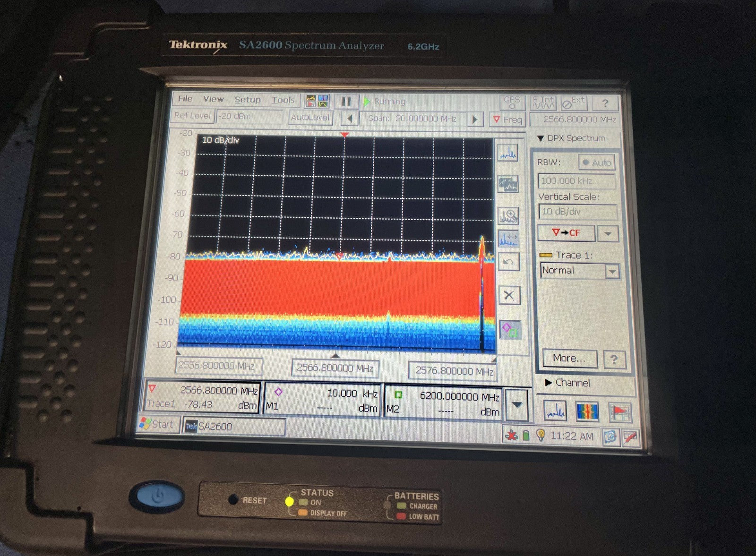The height and width of the screenshot is (556, 756).
Task: Click the red center marker above the graph
Action: pyautogui.click(x=345, y=135)
